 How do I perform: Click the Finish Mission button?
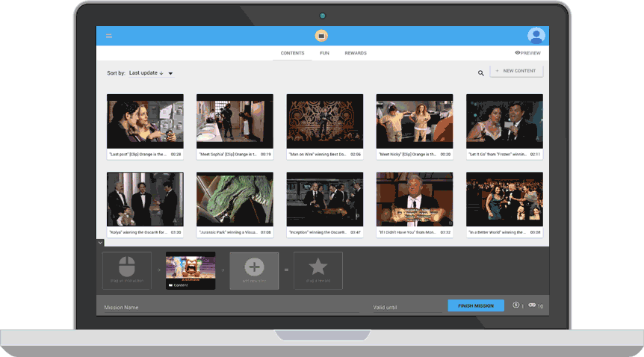(x=476, y=305)
